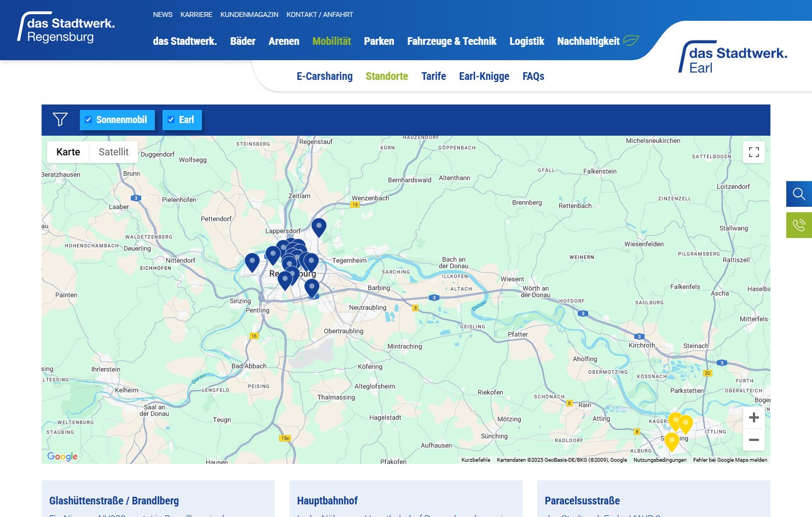
Task: Uncheck the Earl filter checkbox
Action: (171, 119)
